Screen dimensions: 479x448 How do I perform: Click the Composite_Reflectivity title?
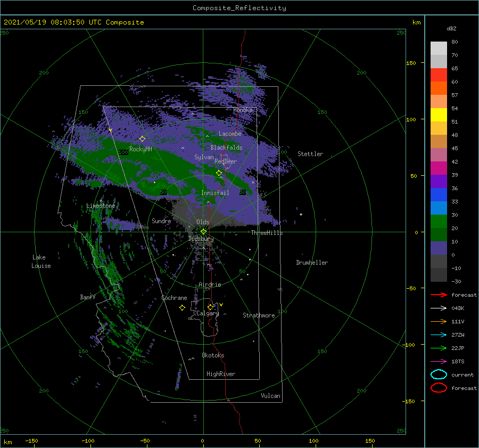pos(240,8)
